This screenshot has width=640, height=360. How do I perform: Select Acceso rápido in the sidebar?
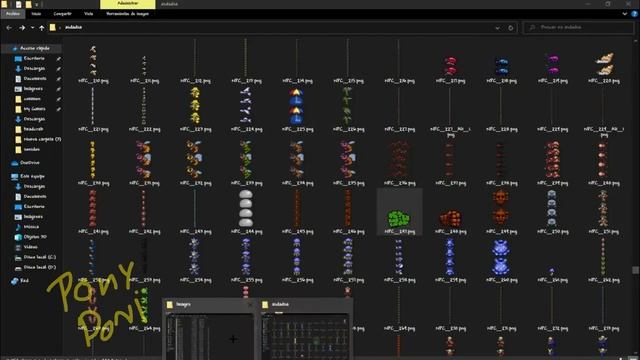(35, 48)
